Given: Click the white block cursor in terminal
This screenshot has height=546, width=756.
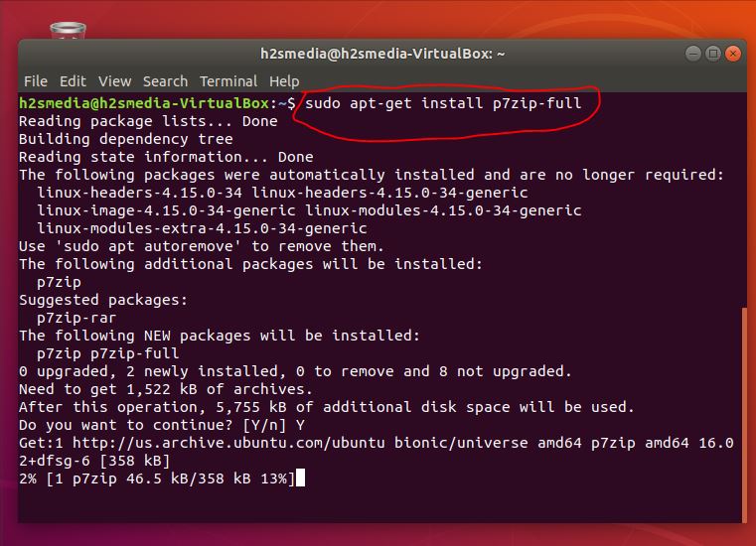Looking at the screenshot, I should click(x=300, y=478).
